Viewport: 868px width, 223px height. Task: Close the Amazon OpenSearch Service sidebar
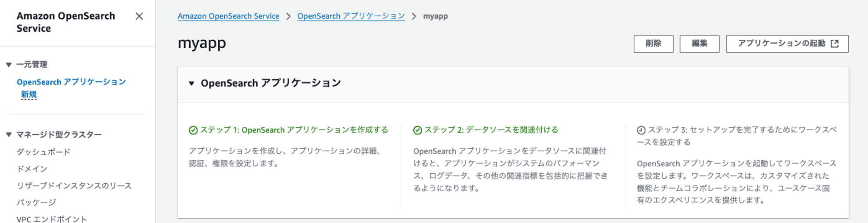coord(139,17)
